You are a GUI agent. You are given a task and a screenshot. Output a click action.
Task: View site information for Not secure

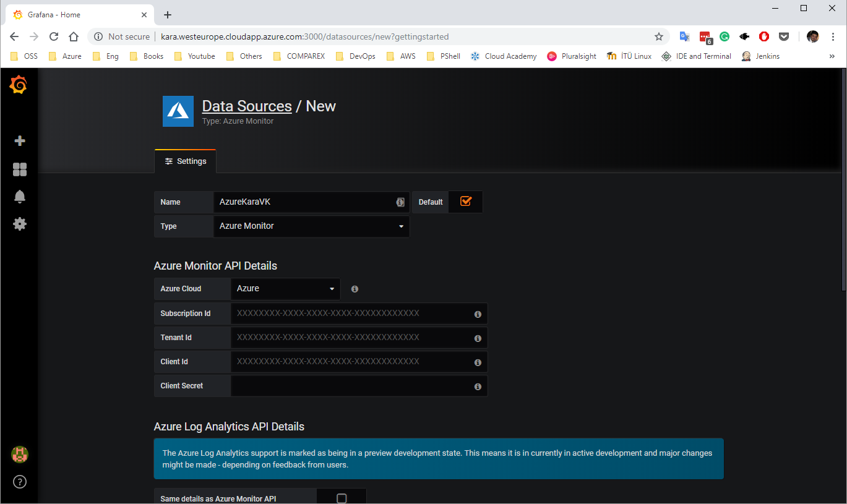coord(122,36)
